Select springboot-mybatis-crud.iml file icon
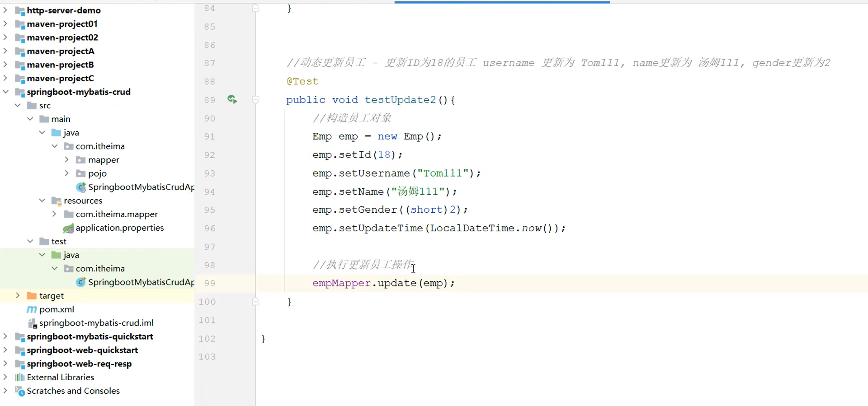The image size is (868, 406). [x=33, y=323]
